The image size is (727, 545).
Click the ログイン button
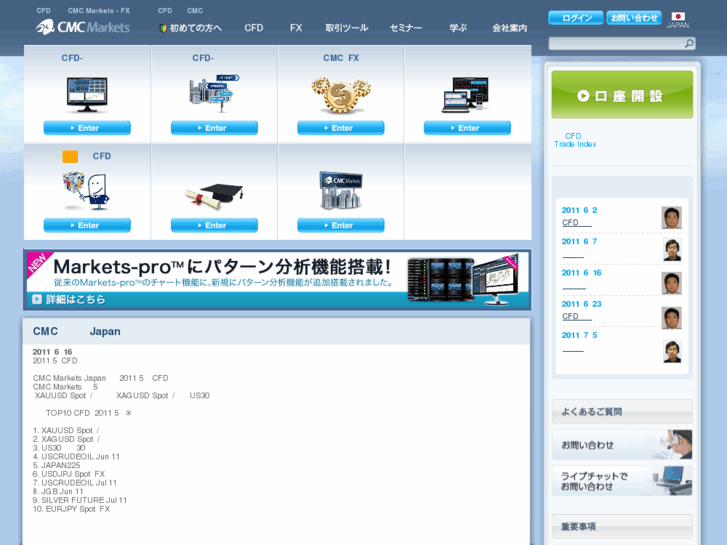click(576, 18)
